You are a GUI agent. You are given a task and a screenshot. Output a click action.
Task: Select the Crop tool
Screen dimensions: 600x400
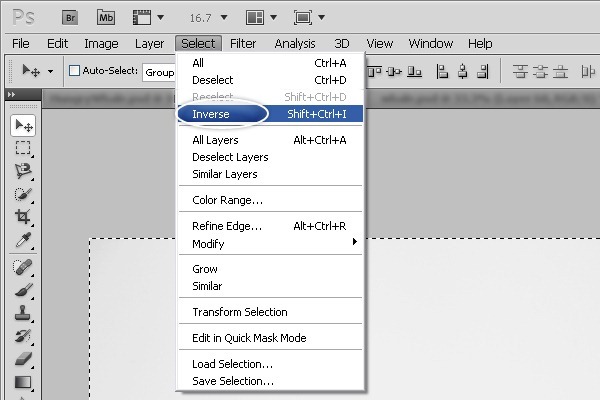(23, 217)
